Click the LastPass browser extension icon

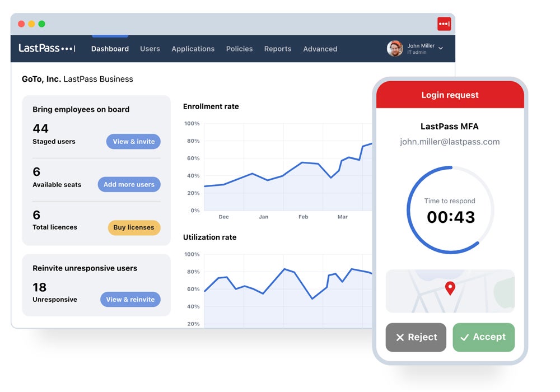(x=444, y=24)
